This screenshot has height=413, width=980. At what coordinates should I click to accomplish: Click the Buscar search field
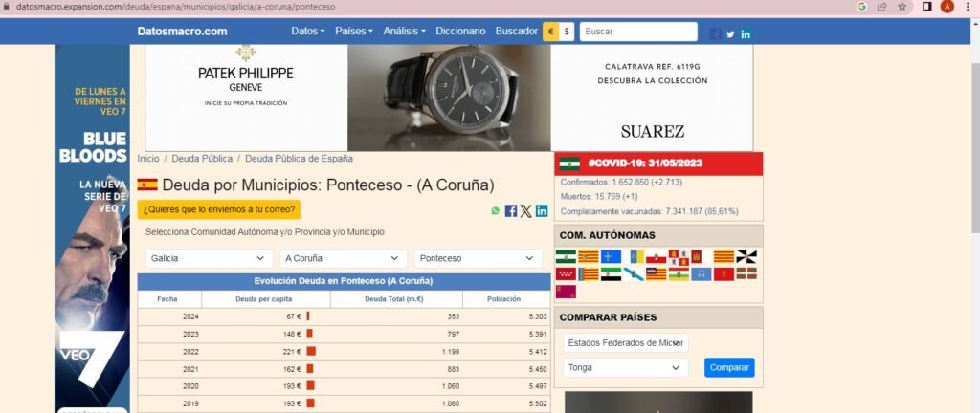[x=637, y=32]
